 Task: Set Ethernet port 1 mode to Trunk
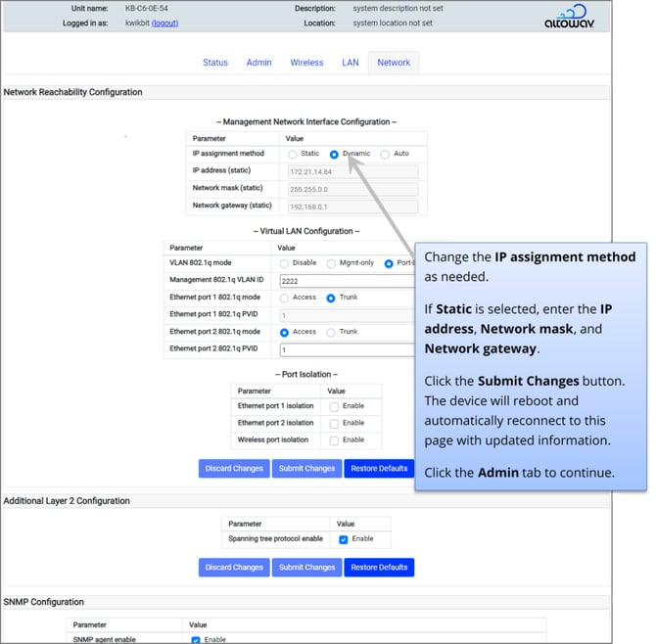click(x=331, y=299)
